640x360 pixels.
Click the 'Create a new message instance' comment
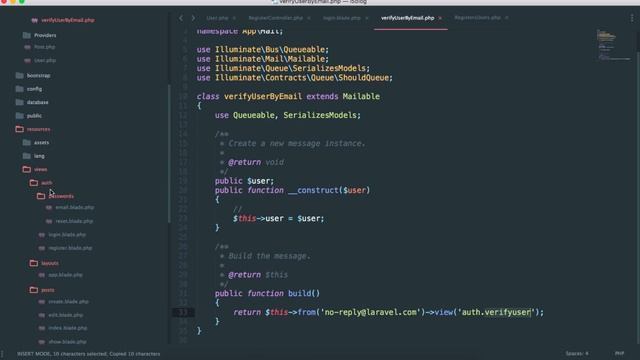(296, 144)
